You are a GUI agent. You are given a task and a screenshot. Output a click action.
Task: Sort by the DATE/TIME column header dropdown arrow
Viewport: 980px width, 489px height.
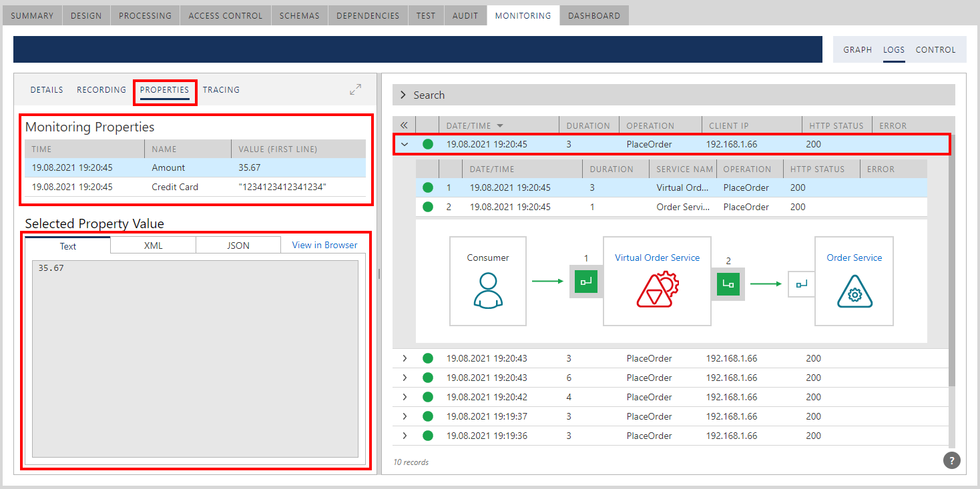[500, 125]
